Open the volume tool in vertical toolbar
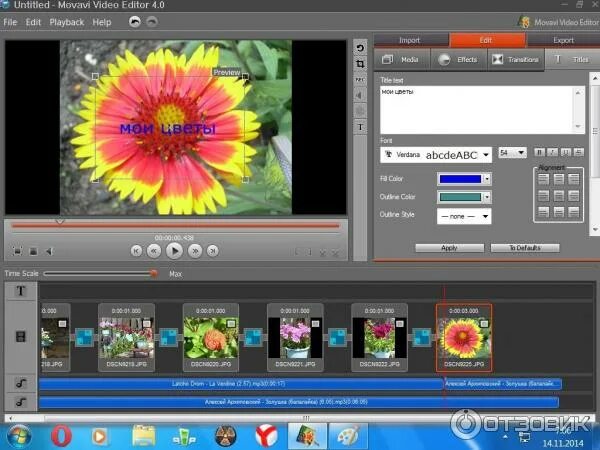The image size is (600, 450). click(360, 95)
